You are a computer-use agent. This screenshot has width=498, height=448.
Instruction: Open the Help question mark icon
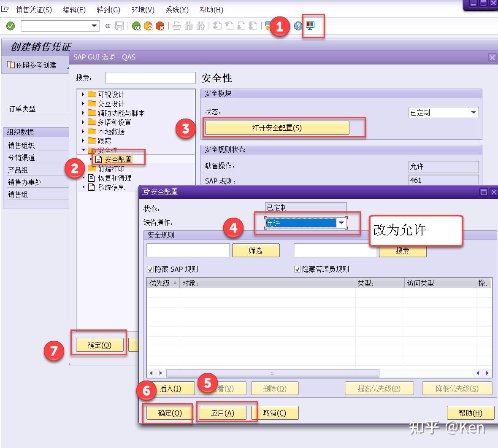coord(298,26)
